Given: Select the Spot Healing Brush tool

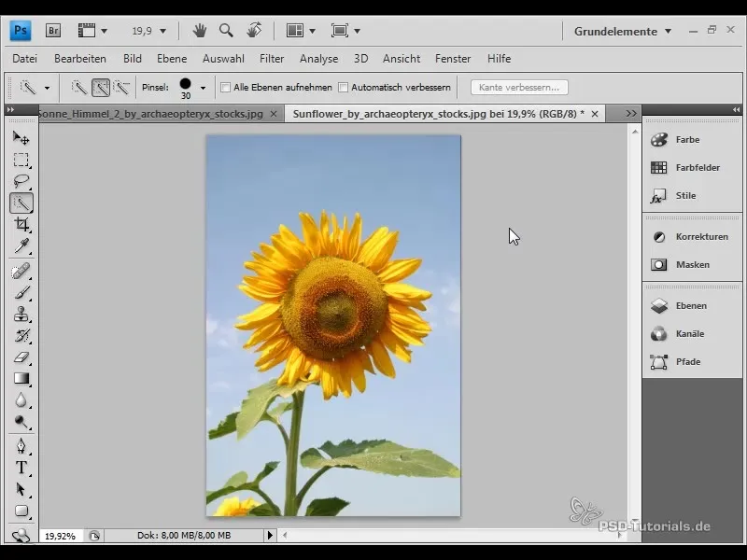Looking at the screenshot, I should tap(21, 272).
